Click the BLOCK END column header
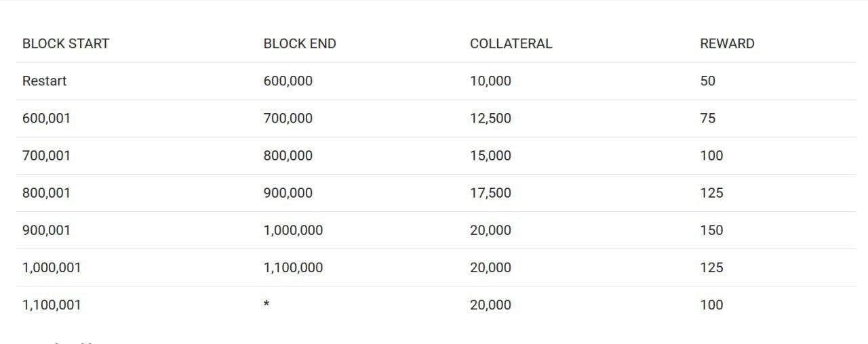The width and height of the screenshot is (868, 344). (300, 43)
